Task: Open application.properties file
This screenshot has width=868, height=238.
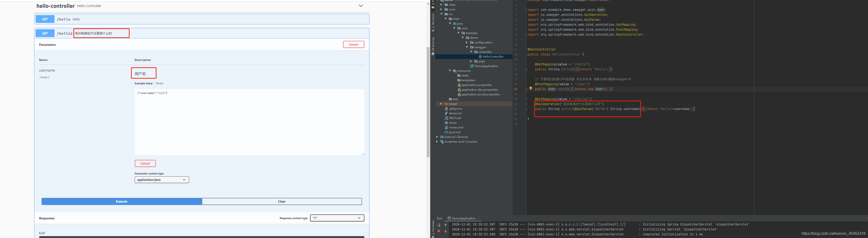Action: tap(474, 85)
